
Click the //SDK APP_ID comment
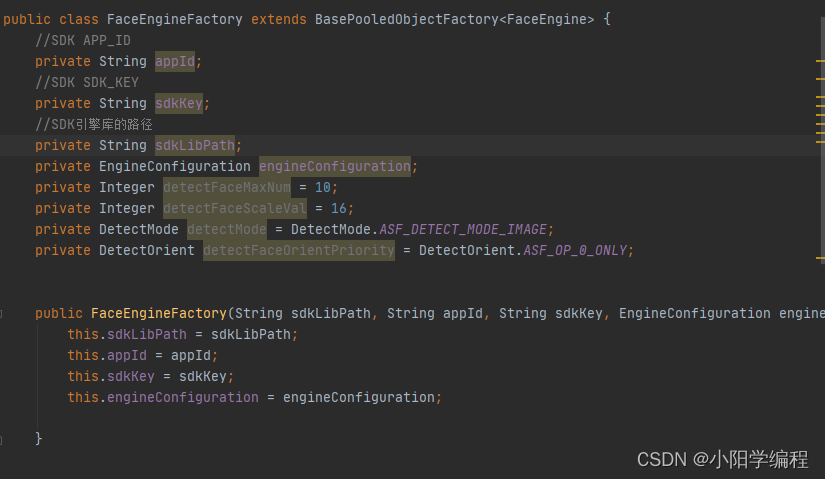(x=83, y=41)
